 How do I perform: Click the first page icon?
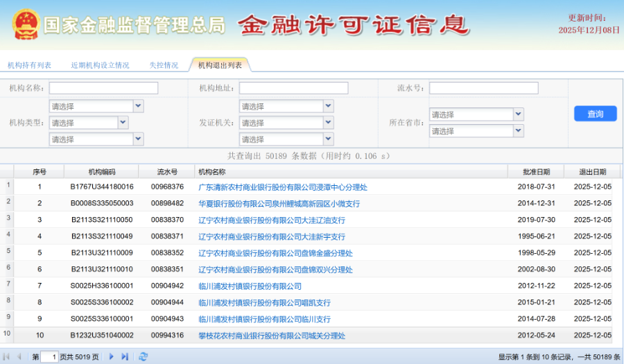click(x=6, y=356)
